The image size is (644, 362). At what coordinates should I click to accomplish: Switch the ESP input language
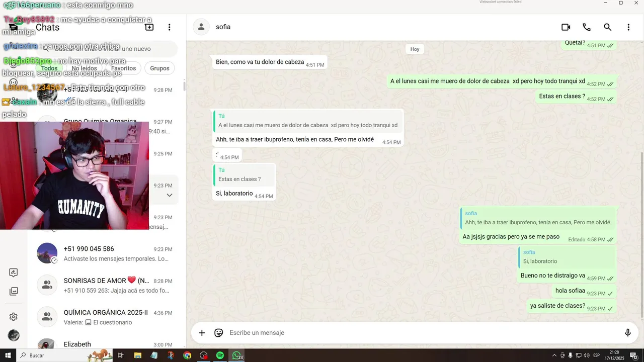[x=597, y=355]
